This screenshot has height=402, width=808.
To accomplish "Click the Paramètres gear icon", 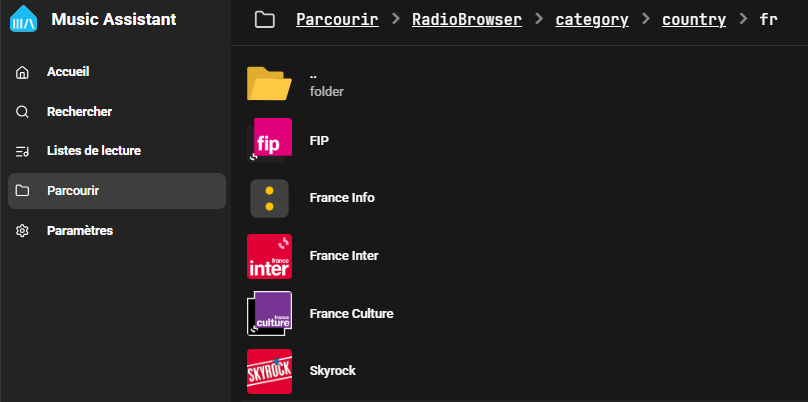I will pos(23,231).
